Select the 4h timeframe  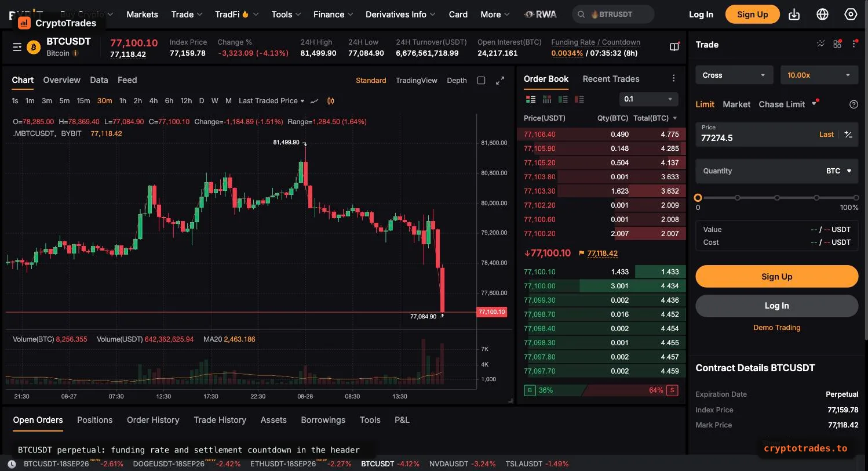click(x=153, y=101)
